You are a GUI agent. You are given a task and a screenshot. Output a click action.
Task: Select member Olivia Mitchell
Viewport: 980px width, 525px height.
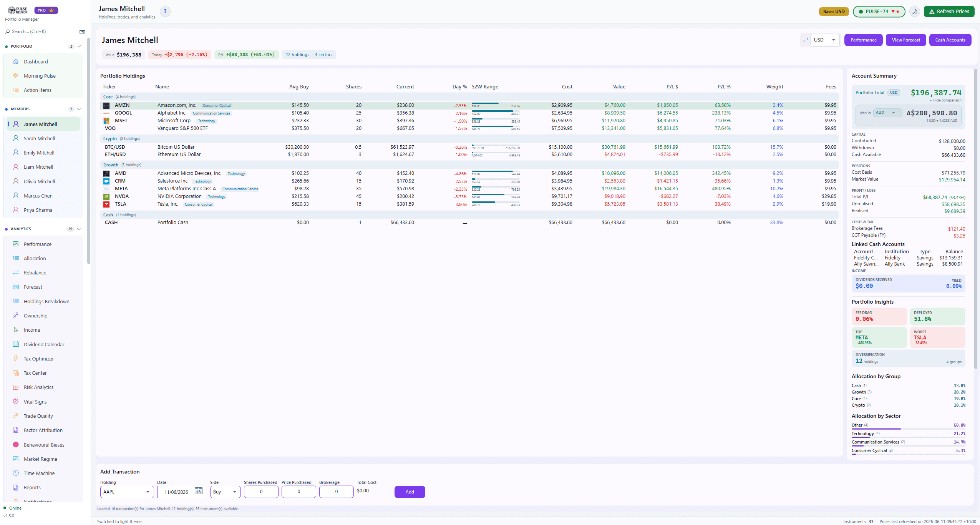[x=43, y=181]
